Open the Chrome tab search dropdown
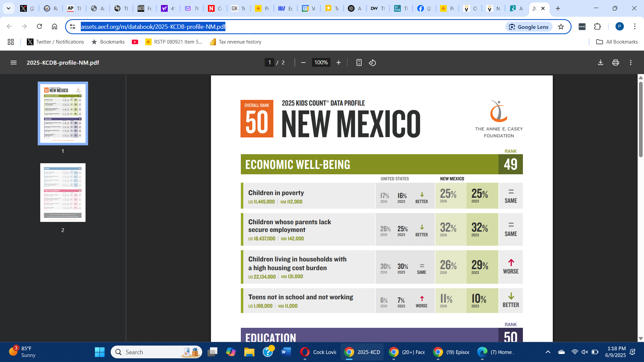Image resolution: width=644 pixels, height=362 pixels. pyautogui.click(x=8, y=8)
